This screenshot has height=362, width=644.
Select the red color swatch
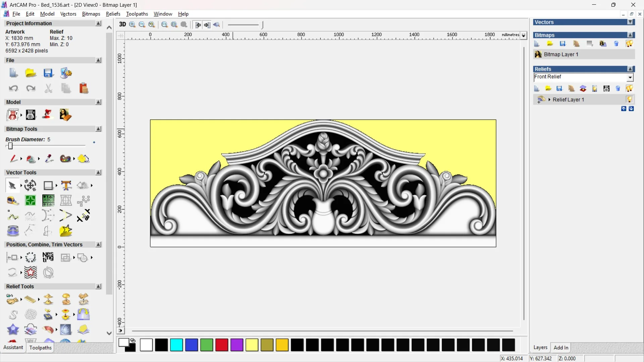221,345
